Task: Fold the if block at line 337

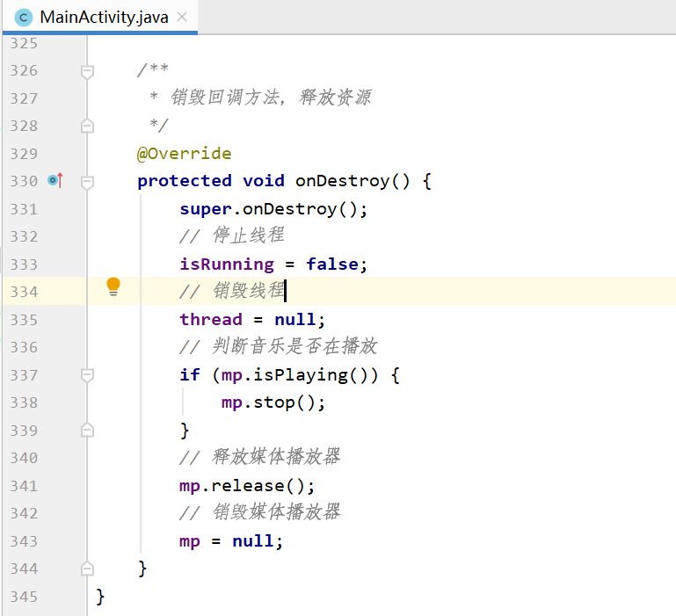Action: coord(87,375)
